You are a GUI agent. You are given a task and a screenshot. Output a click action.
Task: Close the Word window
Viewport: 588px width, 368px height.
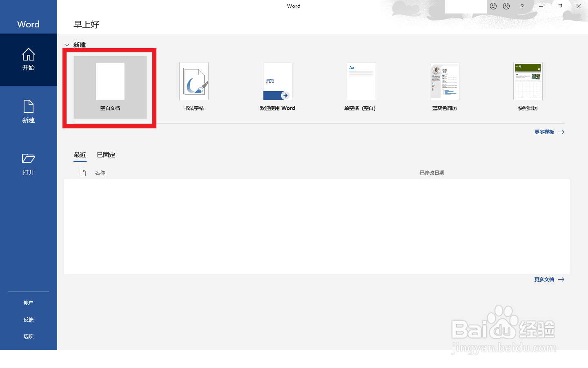click(x=579, y=6)
